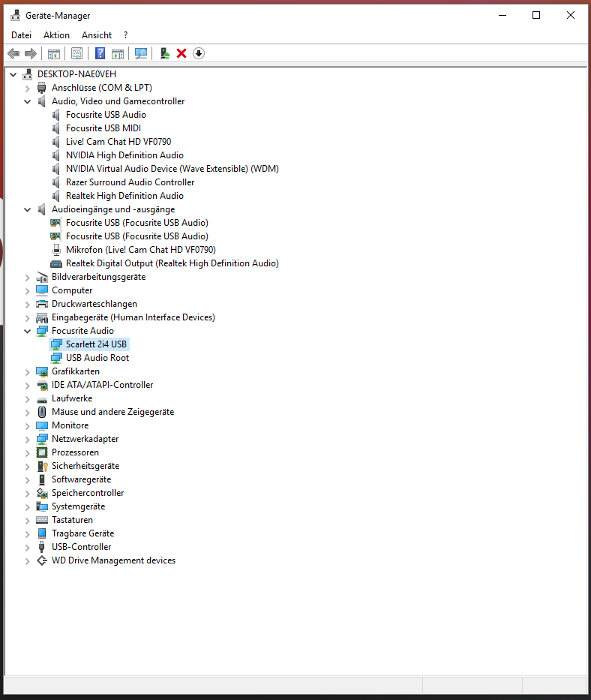Screen dimensions: 591x700
Task: Select Focusrite USB MIDI device
Action: pyautogui.click(x=103, y=128)
